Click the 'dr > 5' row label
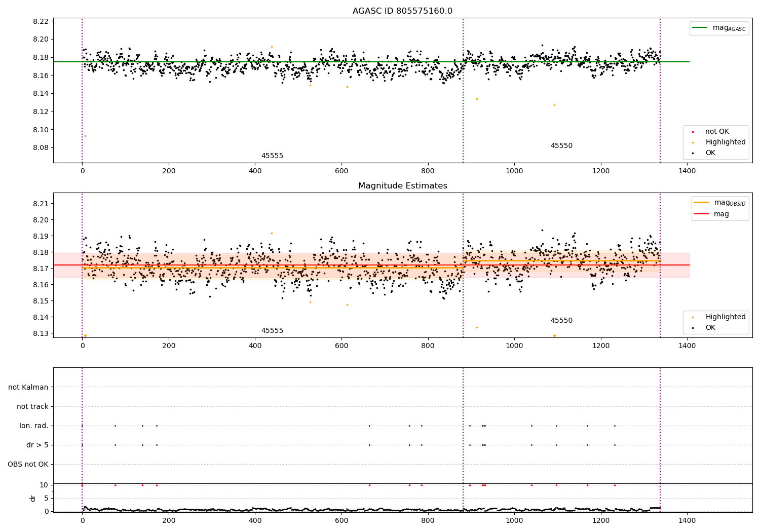This screenshot has height=532, width=760. (37, 445)
